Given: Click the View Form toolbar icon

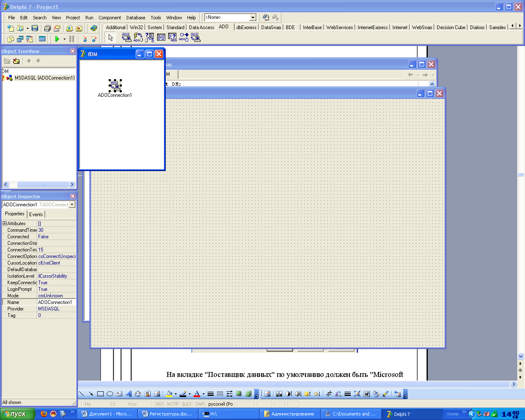Looking at the screenshot, I should (20, 39).
